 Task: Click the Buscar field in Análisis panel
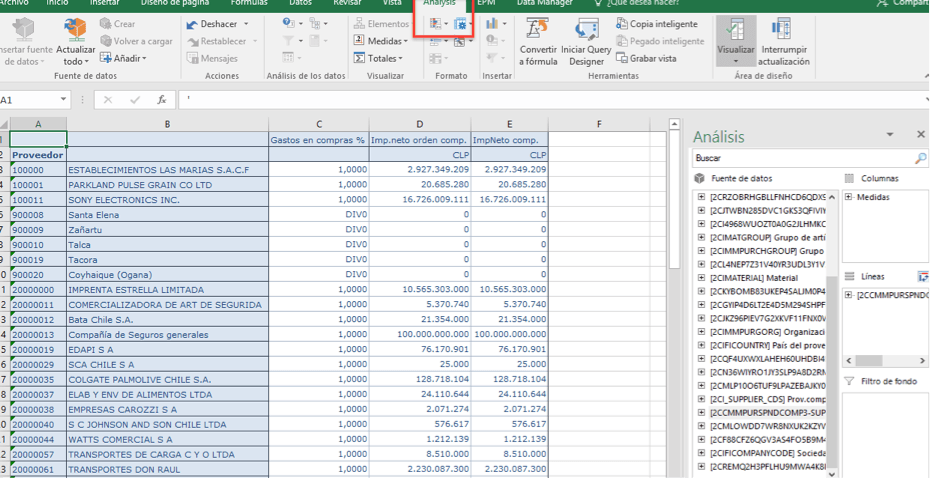pyautogui.click(x=802, y=158)
